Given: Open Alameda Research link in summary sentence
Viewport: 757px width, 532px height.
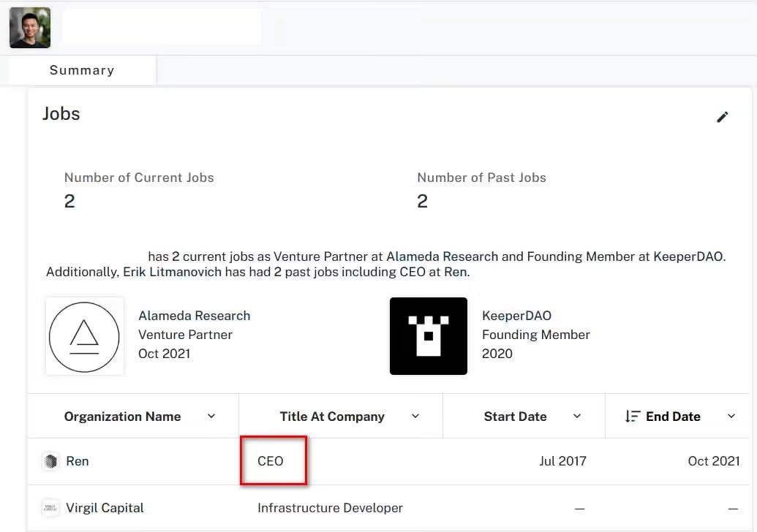Looking at the screenshot, I should (442, 256).
